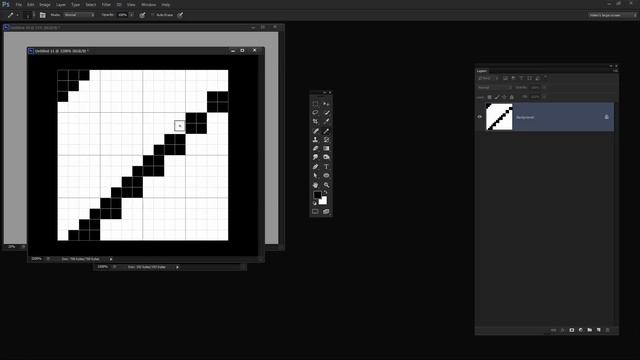This screenshot has height=360, width=640.
Task: Toggle lock image pixels in Layers panel
Action: click(497, 97)
